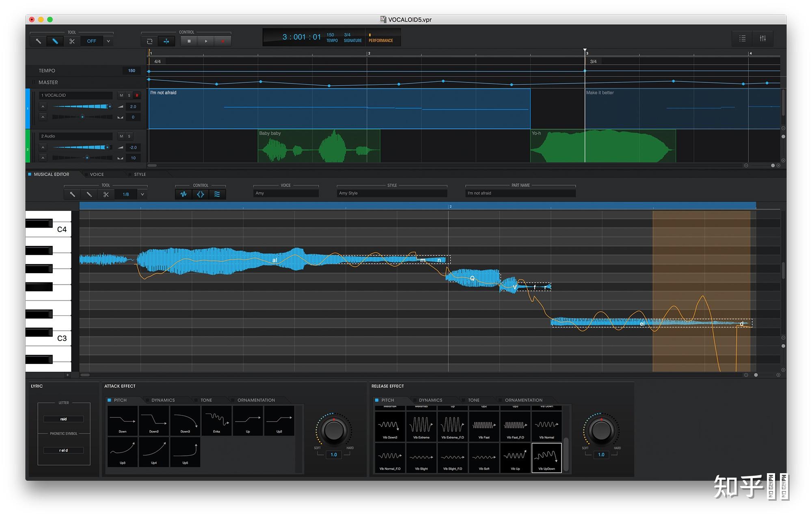Choose Vib UpDown release effect
This screenshot has height=517, width=812.
(x=546, y=458)
